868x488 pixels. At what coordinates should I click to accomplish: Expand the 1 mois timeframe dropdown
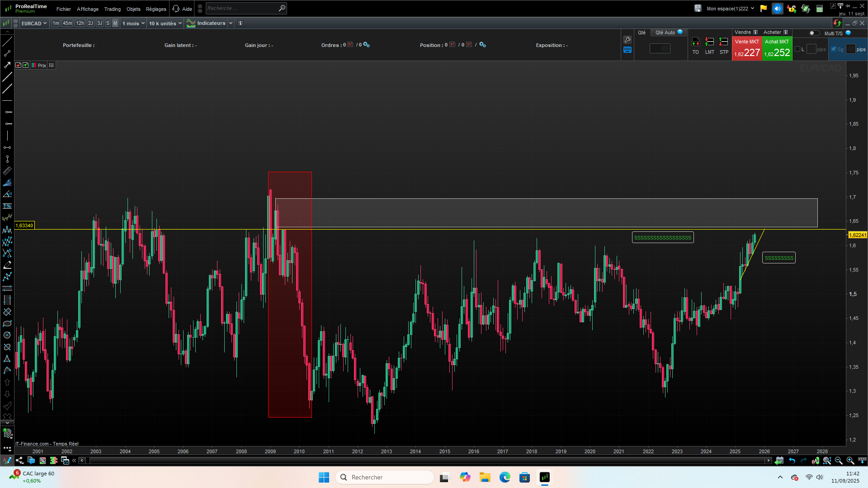pyautogui.click(x=133, y=23)
